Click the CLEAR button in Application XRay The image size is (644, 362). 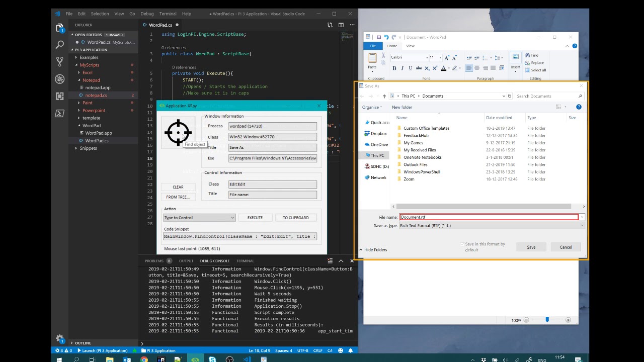tap(178, 187)
